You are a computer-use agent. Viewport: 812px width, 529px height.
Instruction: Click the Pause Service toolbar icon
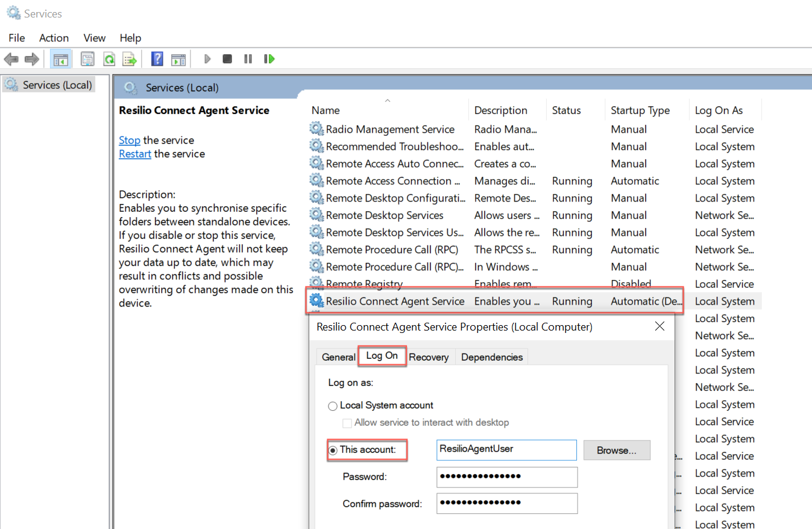248,59
